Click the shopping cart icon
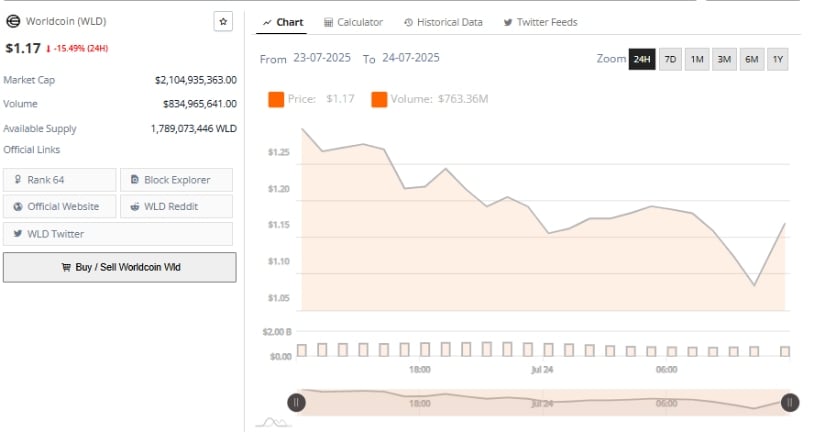This screenshot has height=432, width=825. tap(66, 267)
